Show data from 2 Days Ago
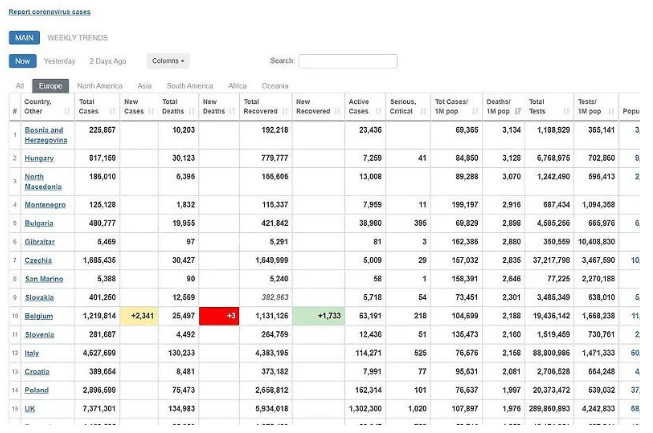 point(107,61)
